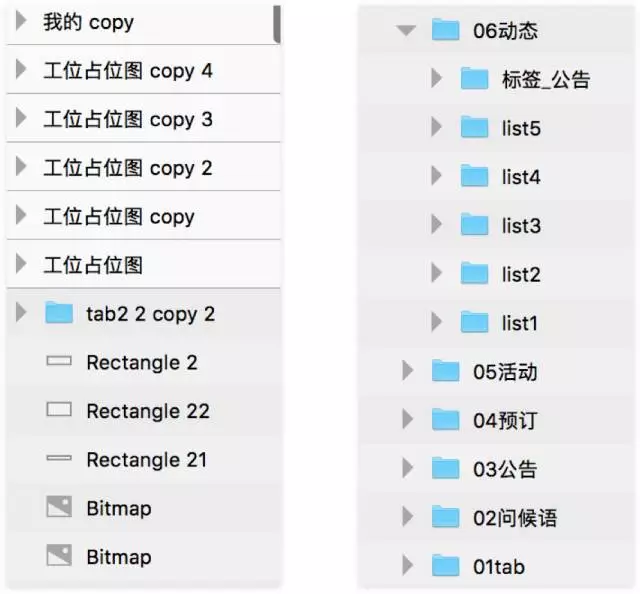Click the layer list scrollbar thumb
Screen dimensions: 640x594
[277, 23]
